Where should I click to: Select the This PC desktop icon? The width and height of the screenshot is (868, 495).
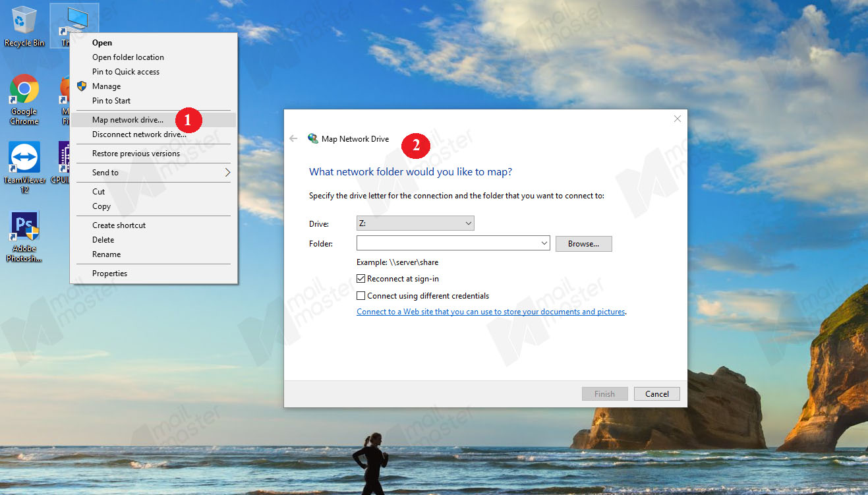tap(73, 26)
